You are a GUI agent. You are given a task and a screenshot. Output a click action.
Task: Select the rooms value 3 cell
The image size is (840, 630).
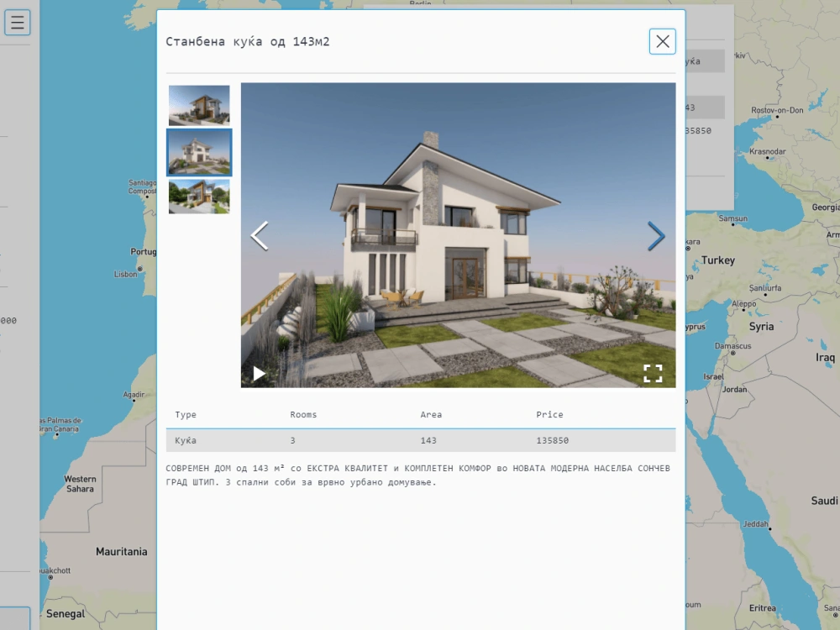pos(292,440)
